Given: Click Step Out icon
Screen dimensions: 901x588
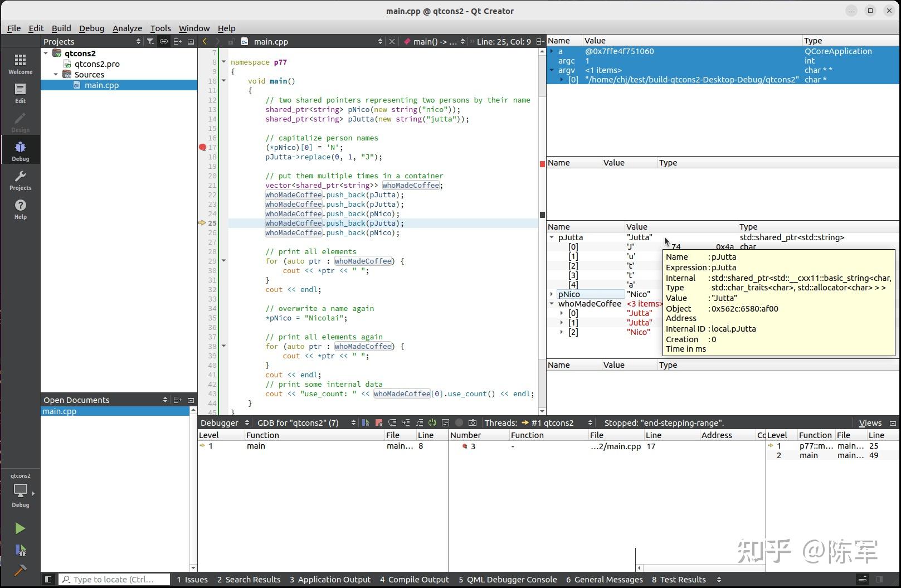Looking at the screenshot, I should coord(419,423).
